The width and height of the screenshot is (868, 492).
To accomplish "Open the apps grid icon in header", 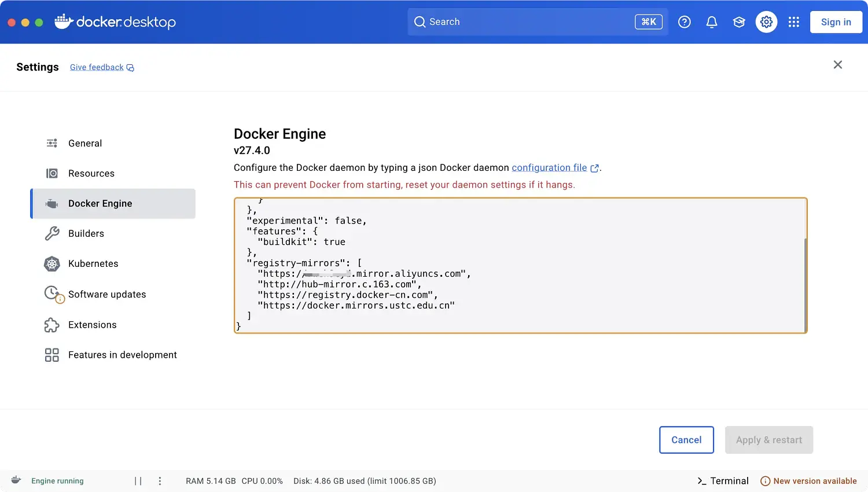I will click(x=793, y=22).
